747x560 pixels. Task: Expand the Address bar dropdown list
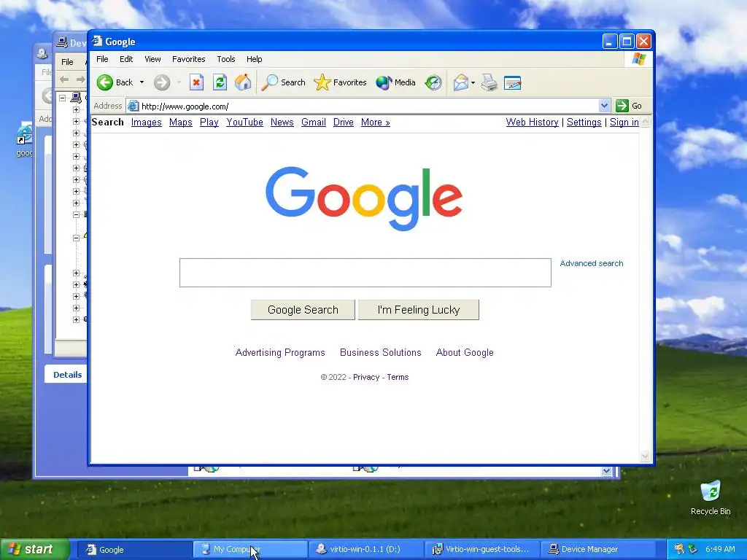tap(604, 106)
